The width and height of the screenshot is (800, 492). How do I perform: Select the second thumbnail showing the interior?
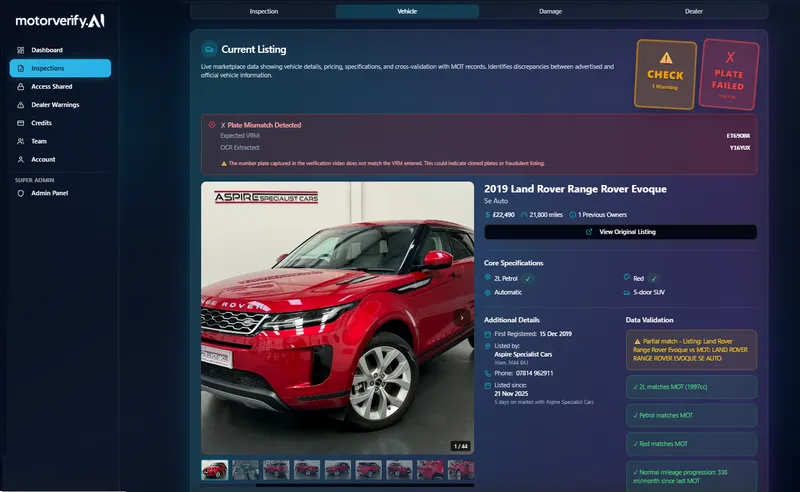click(245, 470)
